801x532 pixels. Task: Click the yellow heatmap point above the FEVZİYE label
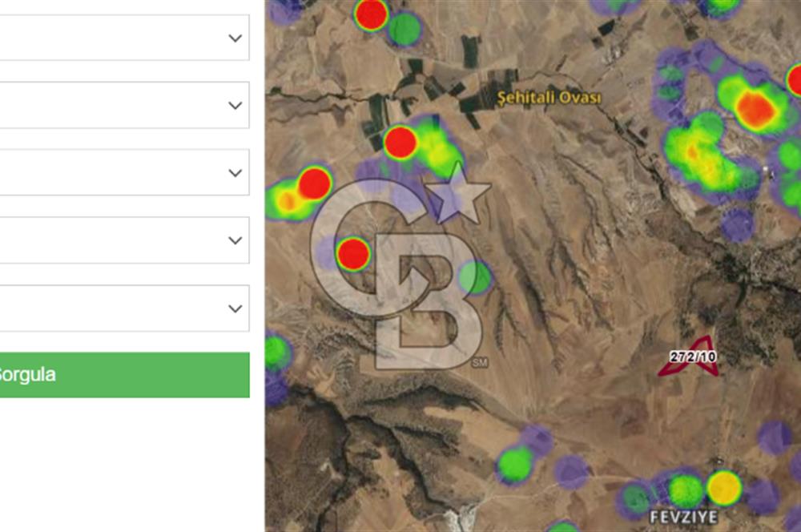tap(724, 488)
